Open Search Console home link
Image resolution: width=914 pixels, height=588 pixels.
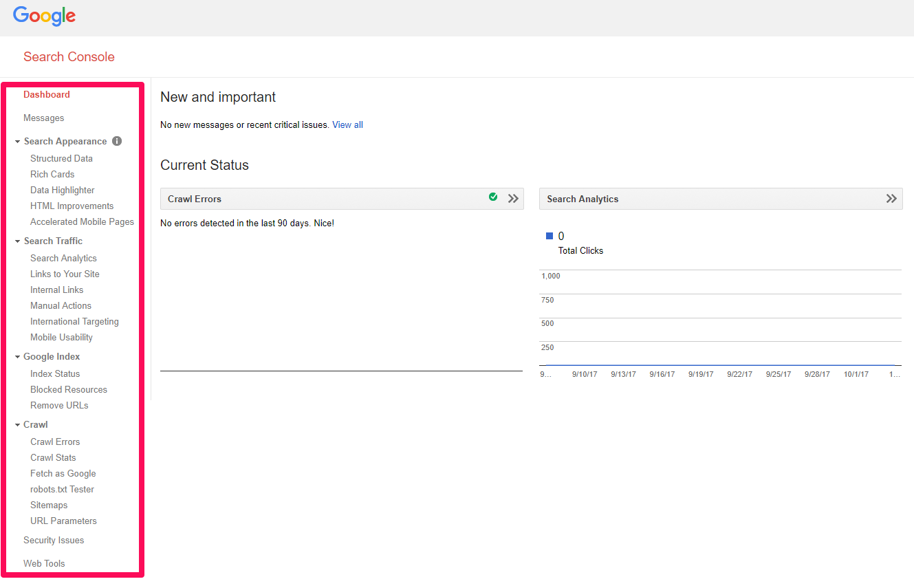click(x=69, y=57)
